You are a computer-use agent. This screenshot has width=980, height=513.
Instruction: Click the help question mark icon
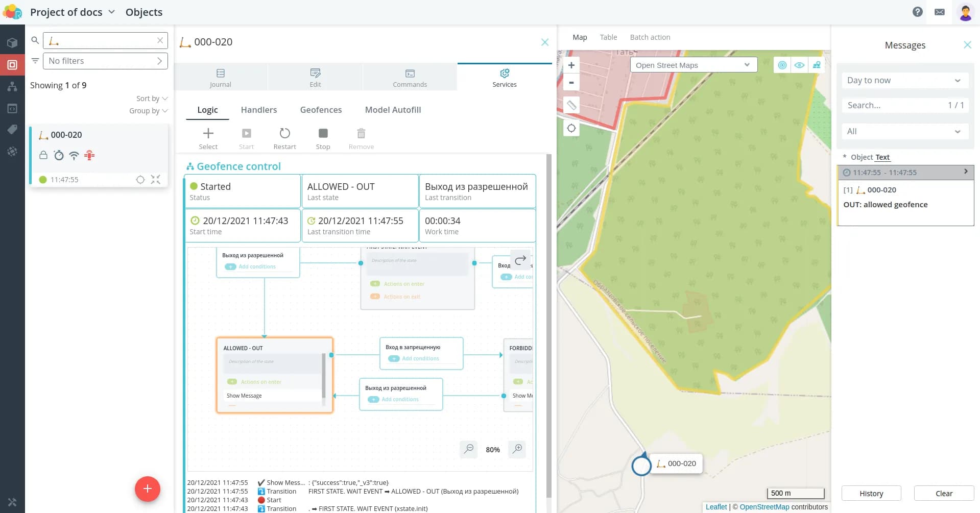(x=917, y=12)
